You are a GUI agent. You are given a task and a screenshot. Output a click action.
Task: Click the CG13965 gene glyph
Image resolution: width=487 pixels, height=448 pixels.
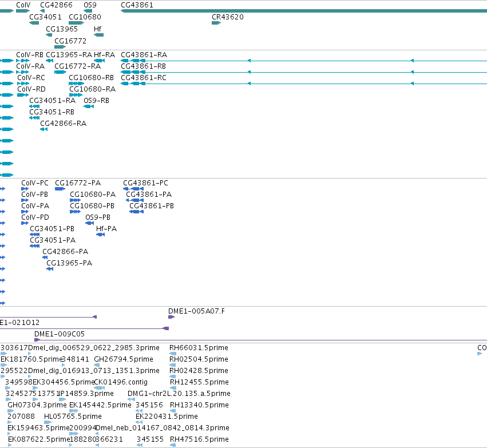pos(49,35)
